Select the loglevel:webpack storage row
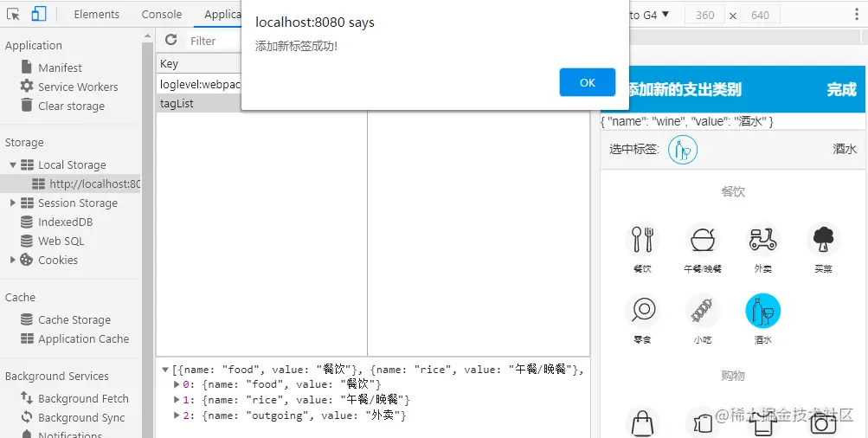Screen dimensions: 868x438 point(199,84)
